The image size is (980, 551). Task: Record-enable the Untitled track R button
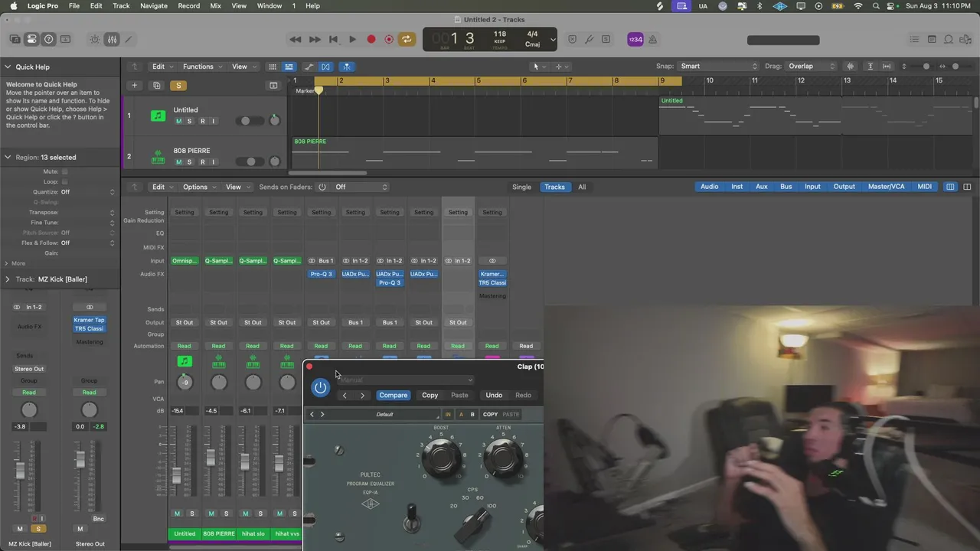(x=202, y=121)
